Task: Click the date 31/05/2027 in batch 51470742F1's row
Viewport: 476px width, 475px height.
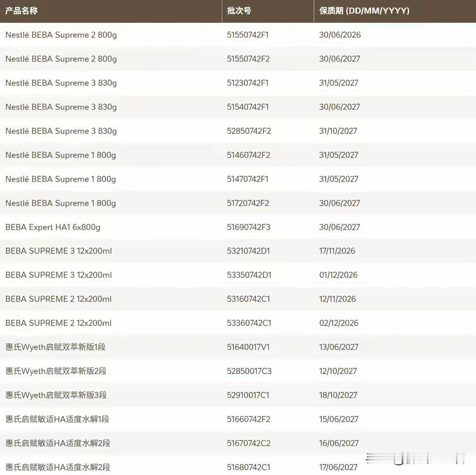Action: 339,179
